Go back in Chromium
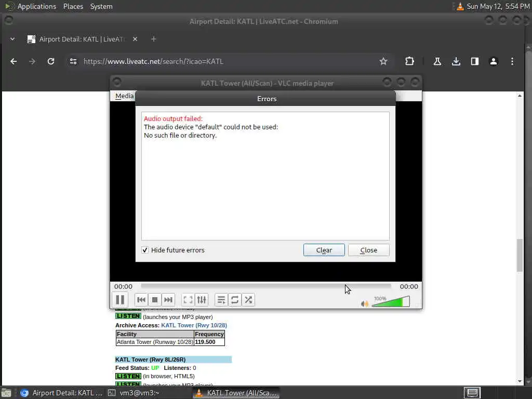The image size is (532, 399). (x=14, y=61)
